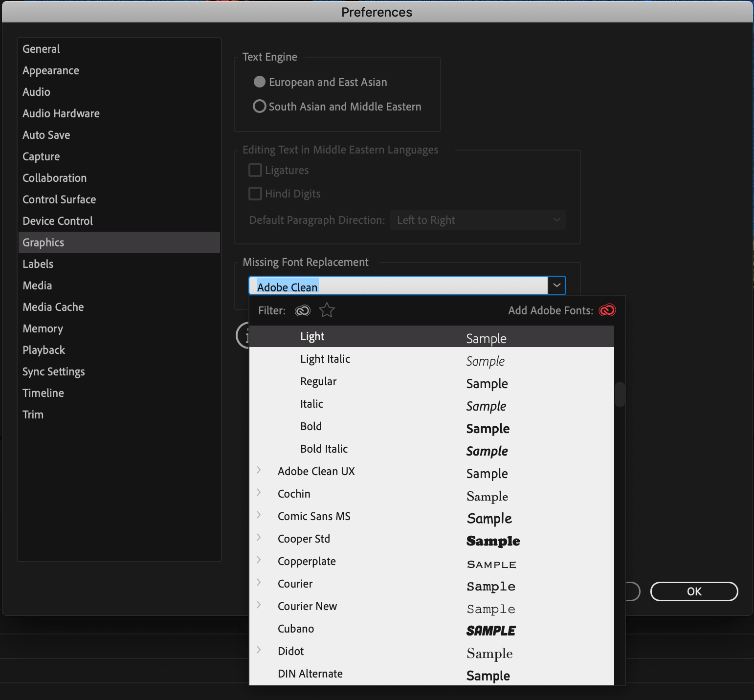Expand the Adobe Clean UX font family
This screenshot has width=754, height=700.
(x=259, y=470)
